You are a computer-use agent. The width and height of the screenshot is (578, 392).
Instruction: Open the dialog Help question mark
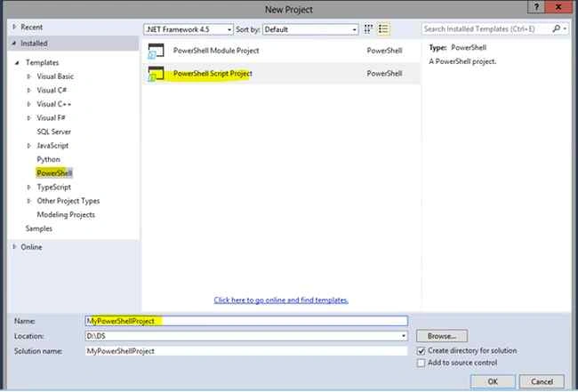pos(536,7)
